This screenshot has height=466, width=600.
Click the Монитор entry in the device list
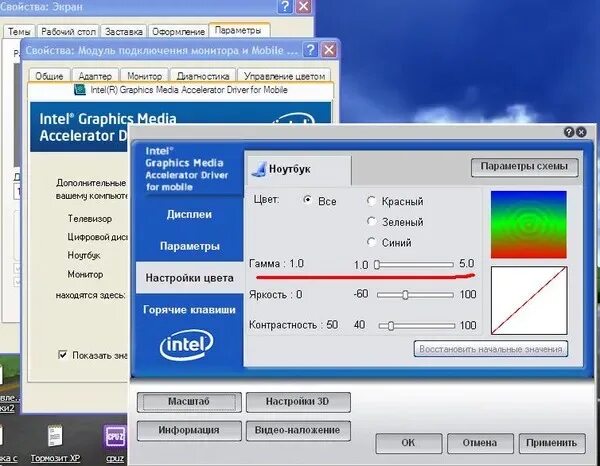[85, 274]
